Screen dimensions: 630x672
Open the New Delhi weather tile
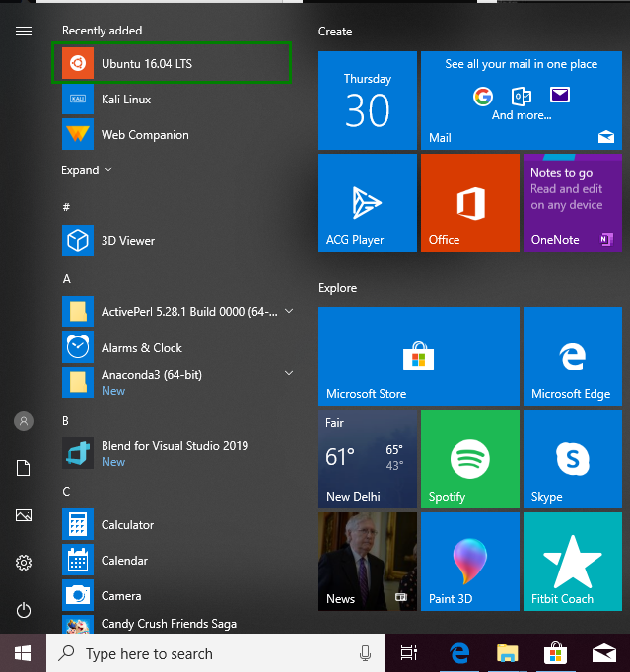(x=368, y=459)
